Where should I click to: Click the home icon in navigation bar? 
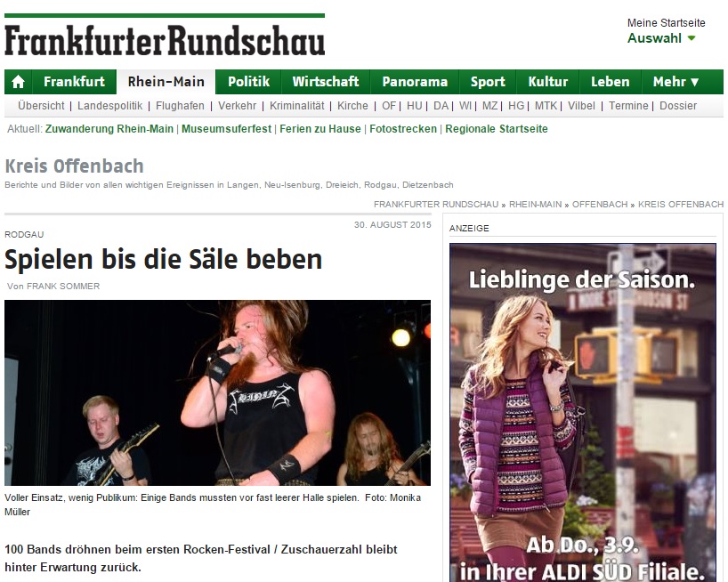18,82
